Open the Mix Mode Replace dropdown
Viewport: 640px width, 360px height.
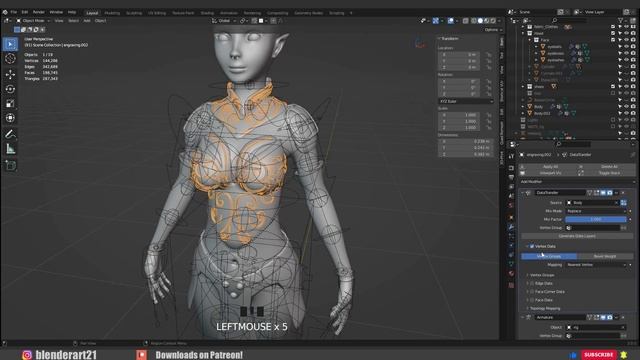[x=596, y=211]
